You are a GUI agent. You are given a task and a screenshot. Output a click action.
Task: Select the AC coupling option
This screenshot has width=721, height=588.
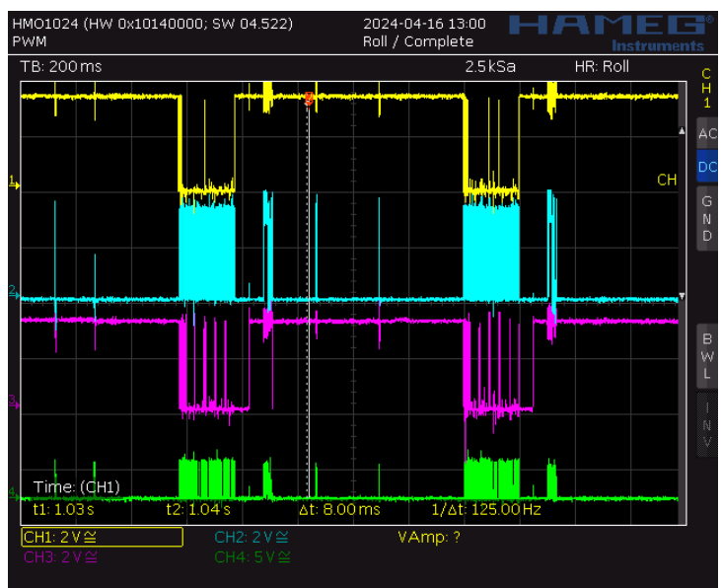click(706, 133)
